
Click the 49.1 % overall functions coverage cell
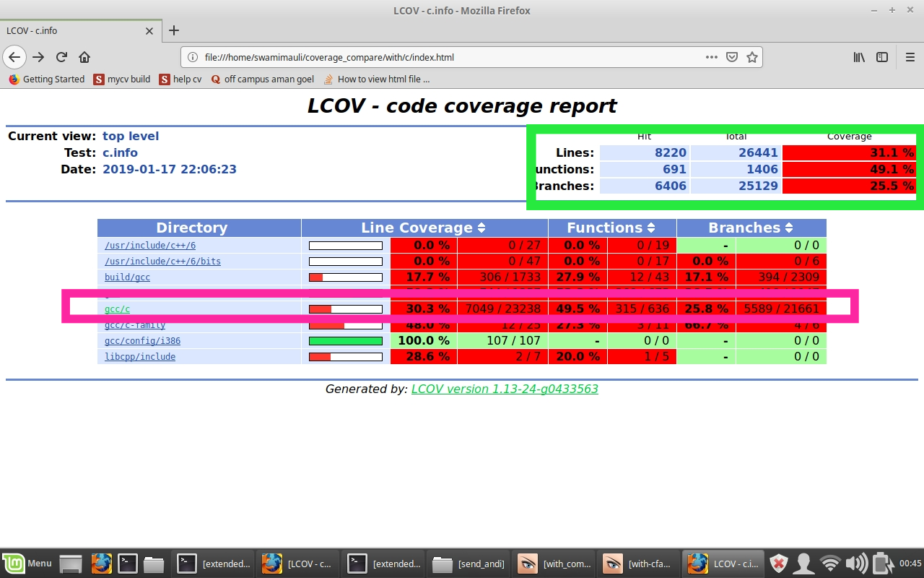click(x=849, y=169)
